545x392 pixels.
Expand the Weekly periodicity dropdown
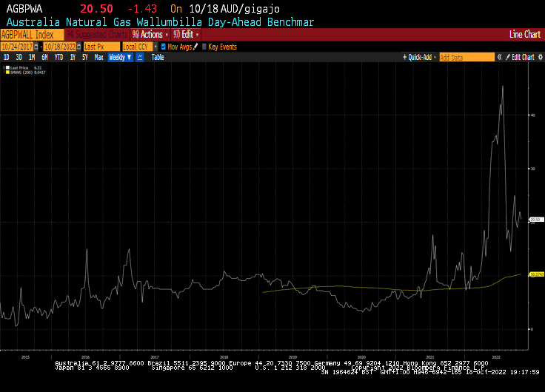click(x=120, y=57)
